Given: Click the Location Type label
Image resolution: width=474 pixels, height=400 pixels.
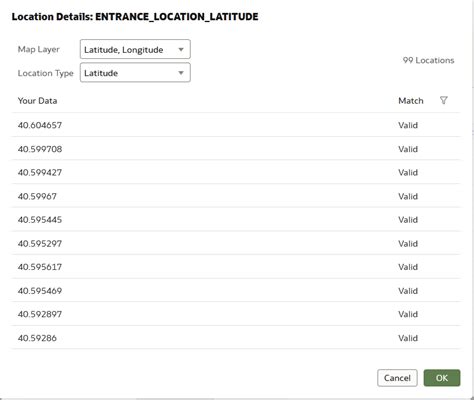Looking at the screenshot, I should click(x=46, y=73).
